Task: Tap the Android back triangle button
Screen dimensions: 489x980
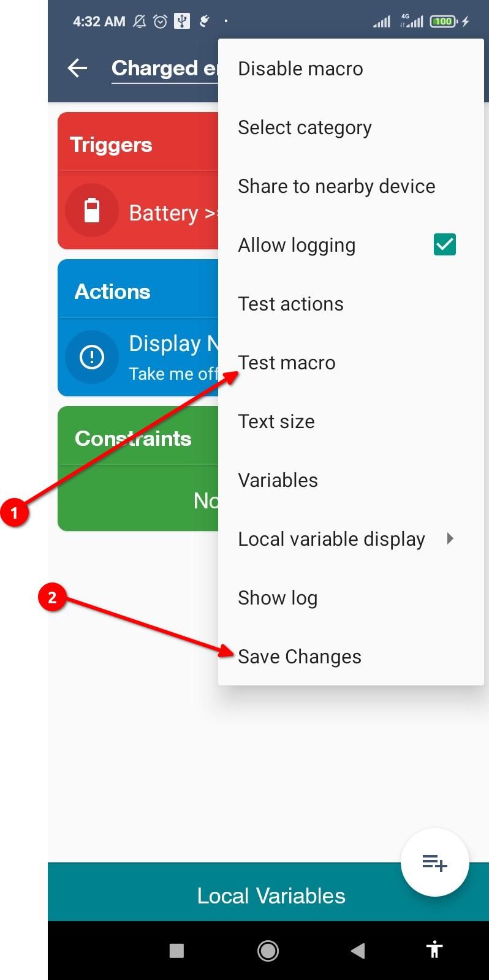Action: coord(358,951)
